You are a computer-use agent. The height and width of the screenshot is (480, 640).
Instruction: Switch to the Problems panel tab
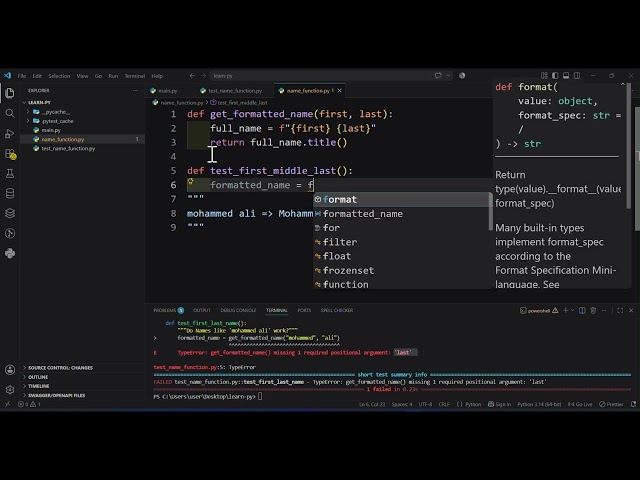coord(169,311)
